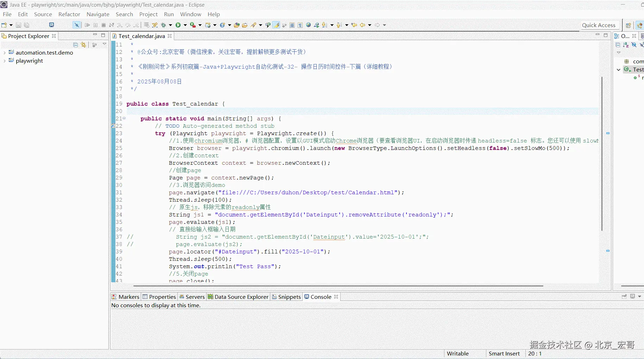Open the Navigate menu

pos(98,14)
